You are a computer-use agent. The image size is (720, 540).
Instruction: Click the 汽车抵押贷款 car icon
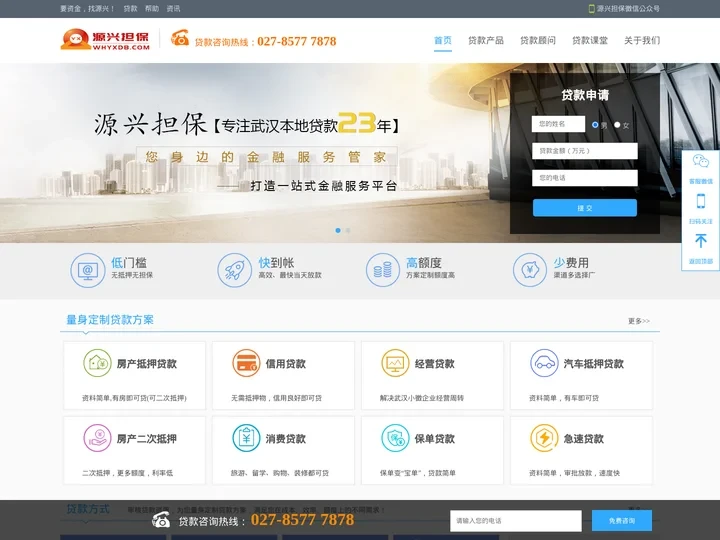tap(544, 363)
